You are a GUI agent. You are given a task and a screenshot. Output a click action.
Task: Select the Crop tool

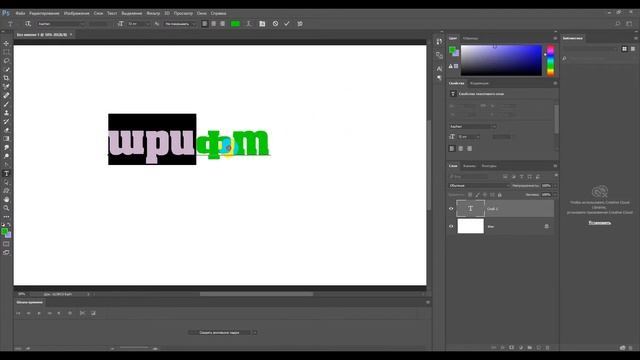(6, 78)
